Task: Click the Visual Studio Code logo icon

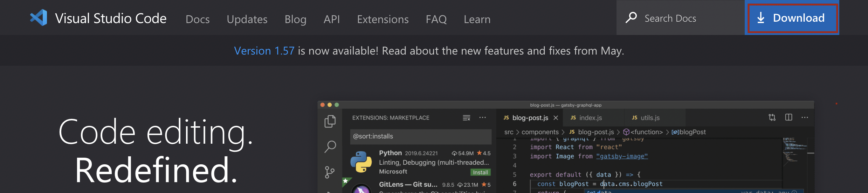Action: click(39, 17)
